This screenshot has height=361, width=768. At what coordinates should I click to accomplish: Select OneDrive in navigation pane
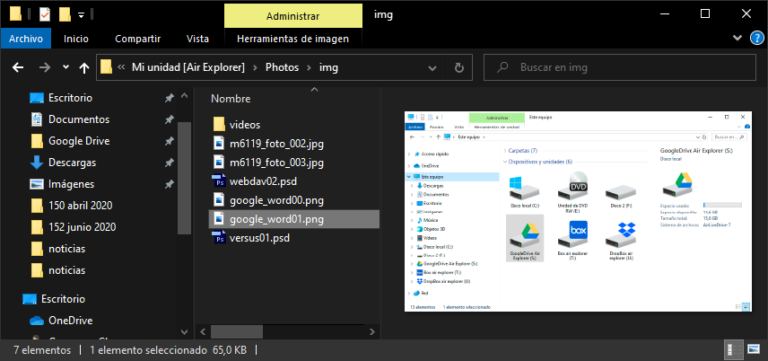click(71, 321)
